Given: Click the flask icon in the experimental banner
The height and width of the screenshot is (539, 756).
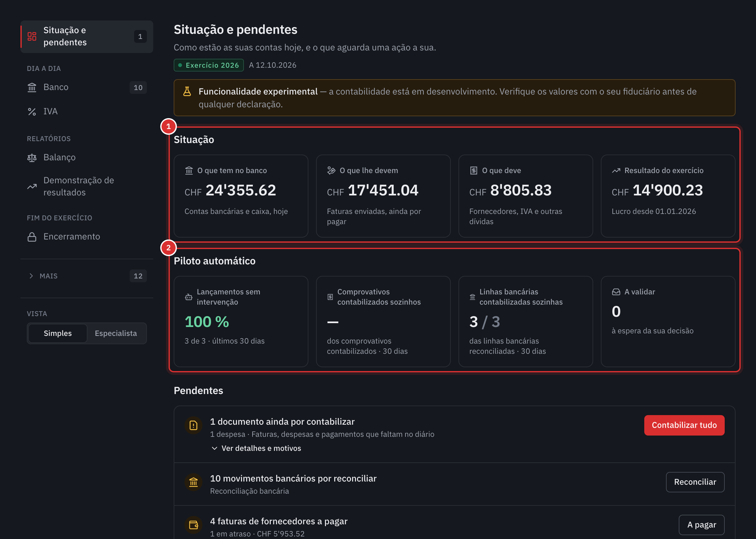Looking at the screenshot, I should coord(187,91).
